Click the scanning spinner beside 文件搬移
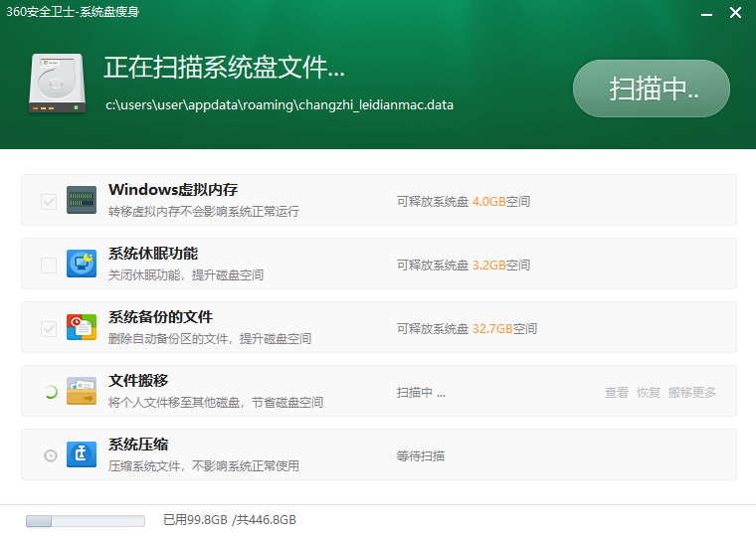This screenshot has height=537, width=756. click(49, 392)
